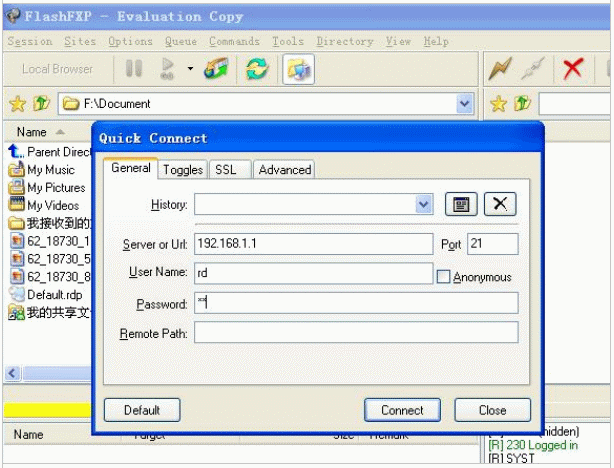This screenshot has width=614, height=468.
Task: Click the left scroll arrow of file list
Action: click(13, 373)
